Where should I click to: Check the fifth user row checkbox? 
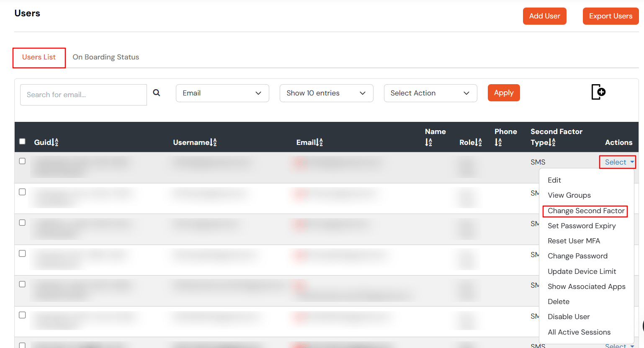coord(23,284)
